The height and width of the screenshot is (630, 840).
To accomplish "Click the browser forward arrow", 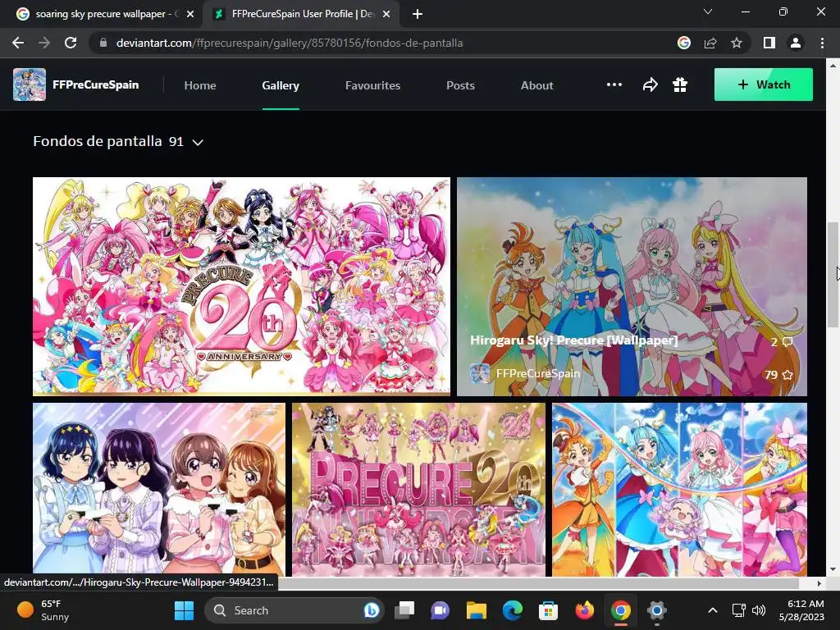I will coord(44,43).
